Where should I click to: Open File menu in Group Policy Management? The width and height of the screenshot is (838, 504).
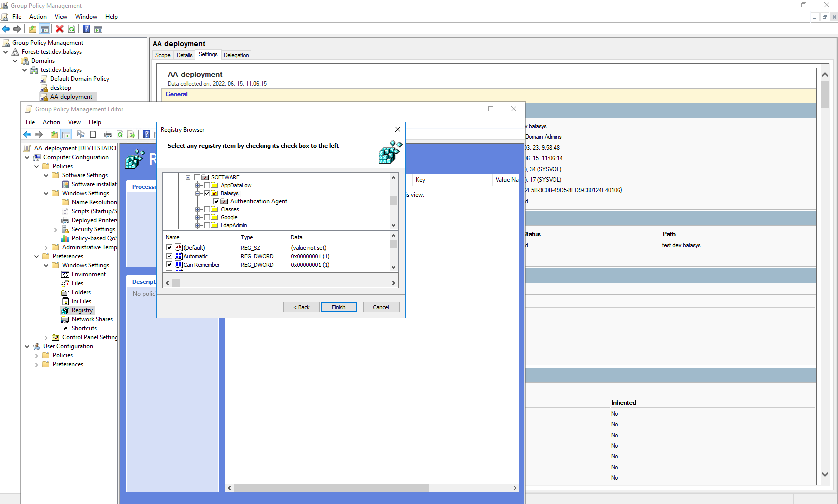[17, 17]
